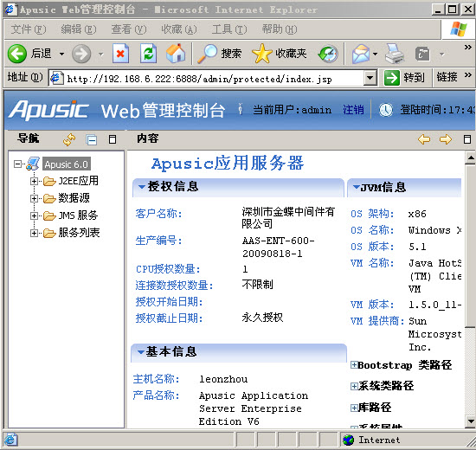Screen dimensions: 476x450
Task: Open the Search (搜索) toolbar button
Action: 219,54
